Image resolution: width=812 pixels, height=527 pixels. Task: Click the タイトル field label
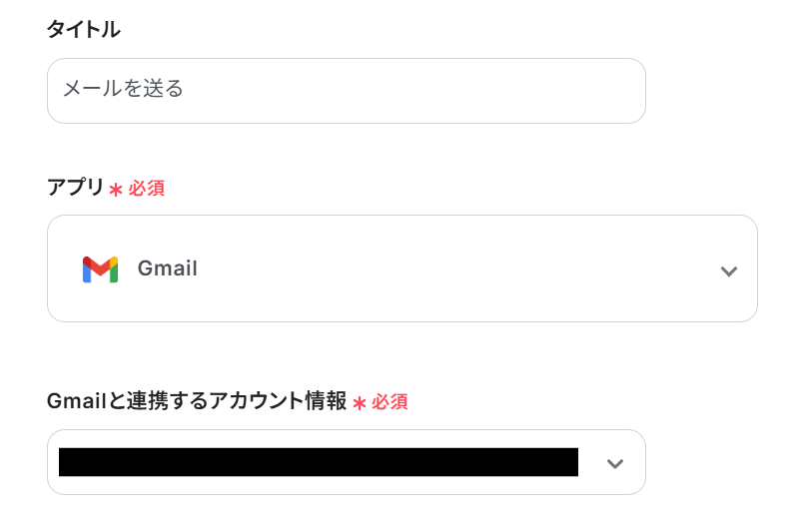(x=84, y=30)
